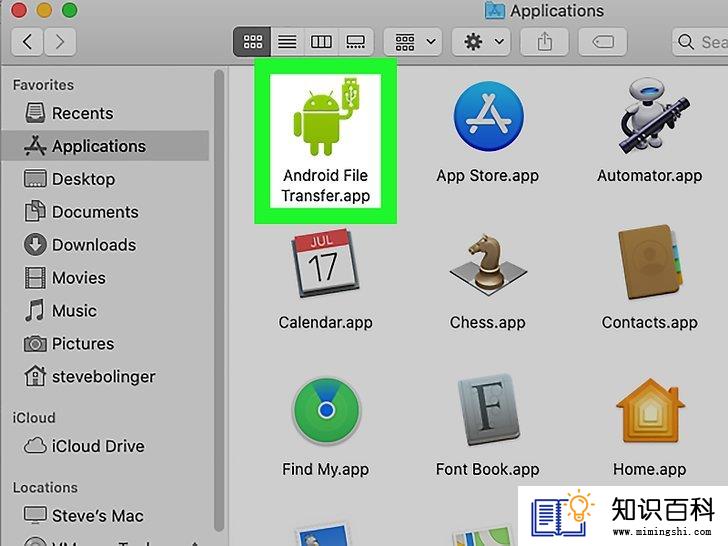Select the Calendar.app icon
This screenshot has height=546, width=728.
click(x=325, y=263)
